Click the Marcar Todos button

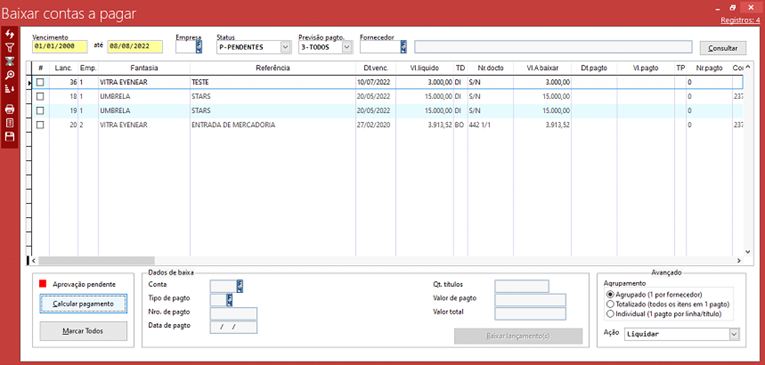click(x=83, y=331)
